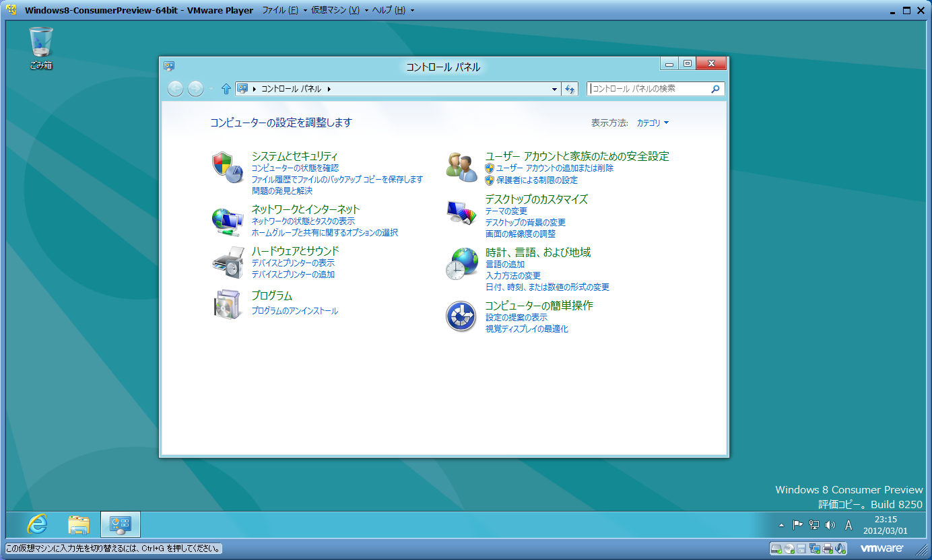Click the VMware network adapter status icon

click(x=815, y=548)
